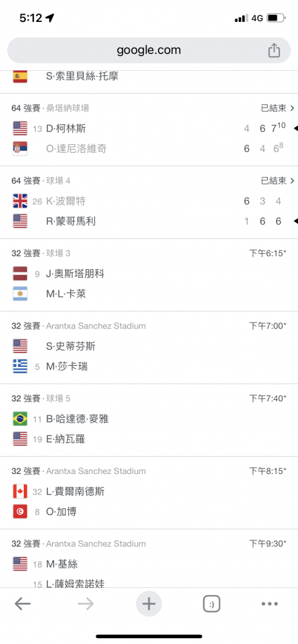Open the J·奧斯塔朋科 player entry
The height and width of the screenshot is (644, 298).
[x=75, y=274]
